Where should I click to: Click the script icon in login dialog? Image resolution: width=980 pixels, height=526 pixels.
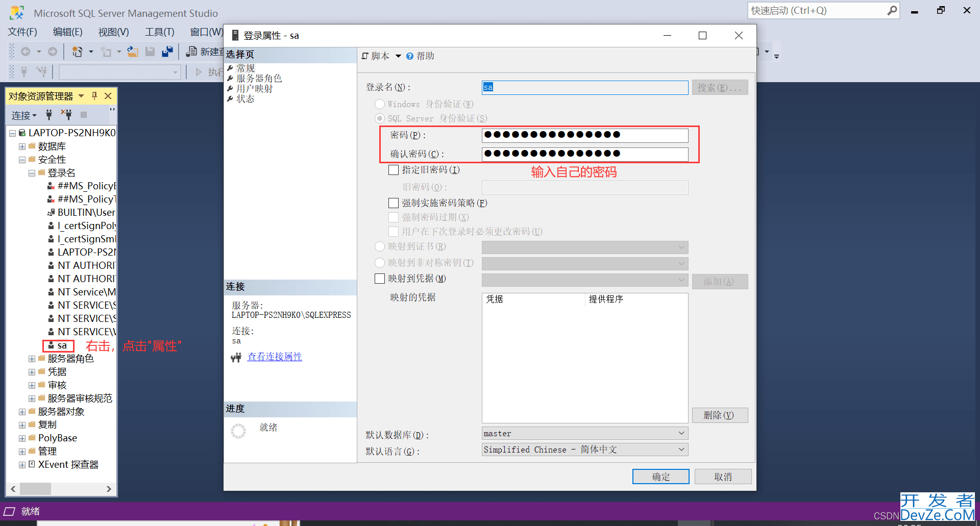[x=365, y=56]
